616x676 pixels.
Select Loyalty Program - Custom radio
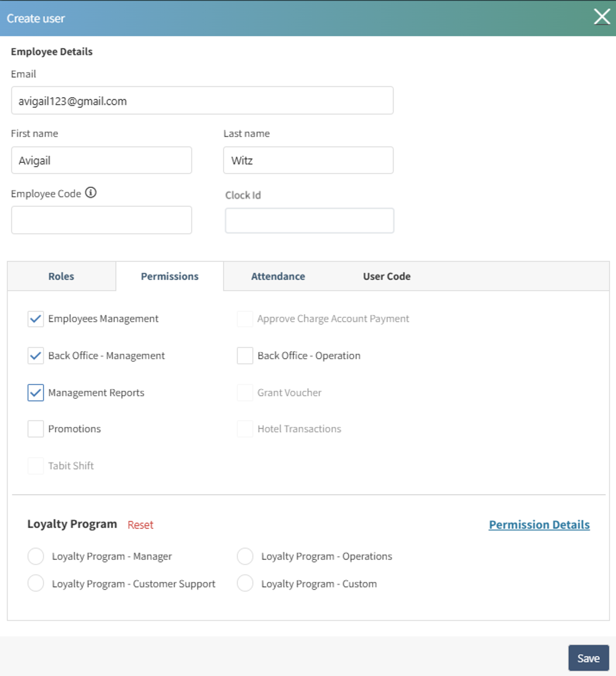point(245,584)
